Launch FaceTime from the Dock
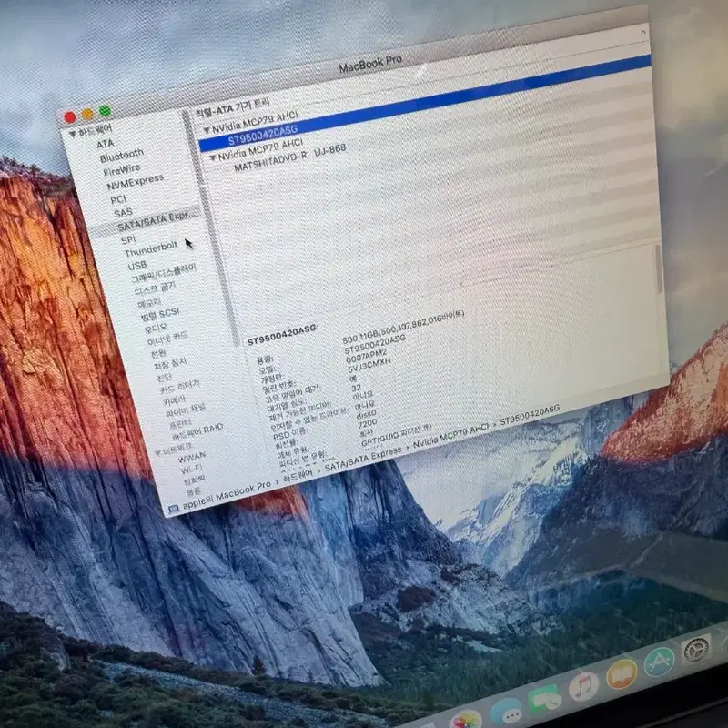The image size is (728, 728). [544, 698]
